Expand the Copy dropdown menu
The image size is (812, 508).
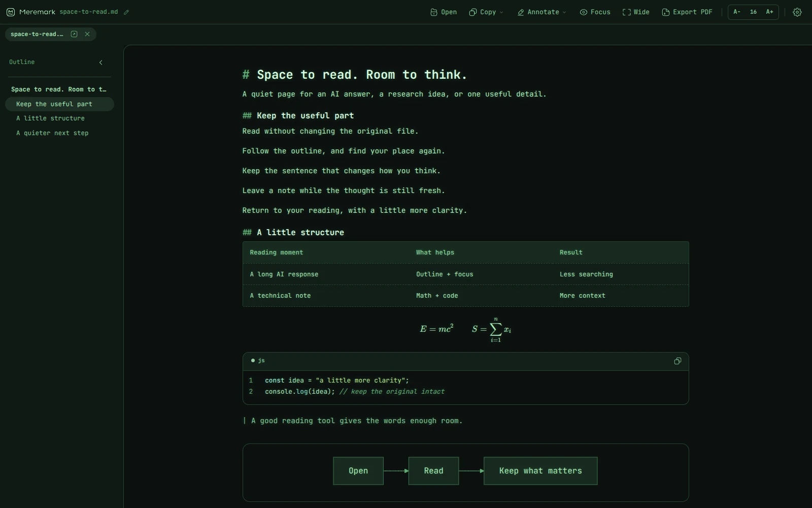[x=486, y=12]
